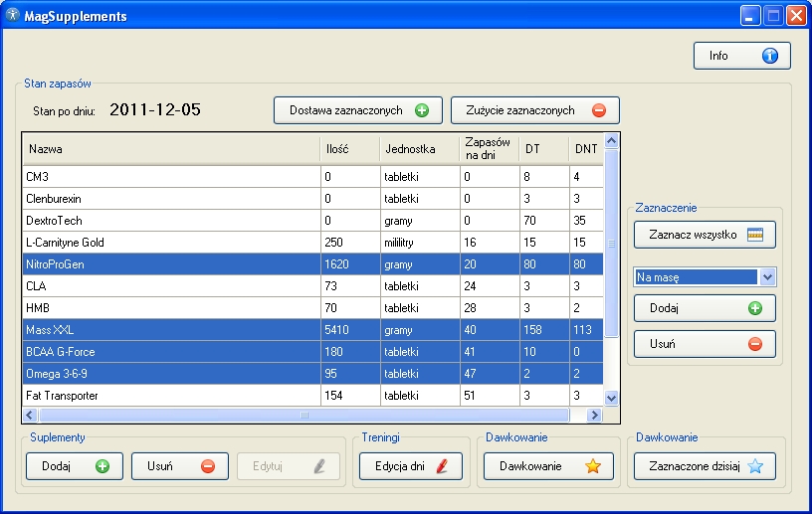The width and height of the screenshot is (812, 514).
Task: Click green plus icon on Dostawa zaznaczonych
Action: pyautogui.click(x=422, y=110)
